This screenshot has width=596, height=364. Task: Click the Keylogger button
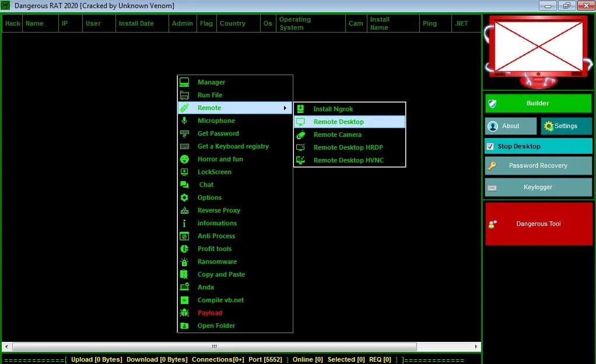(538, 187)
